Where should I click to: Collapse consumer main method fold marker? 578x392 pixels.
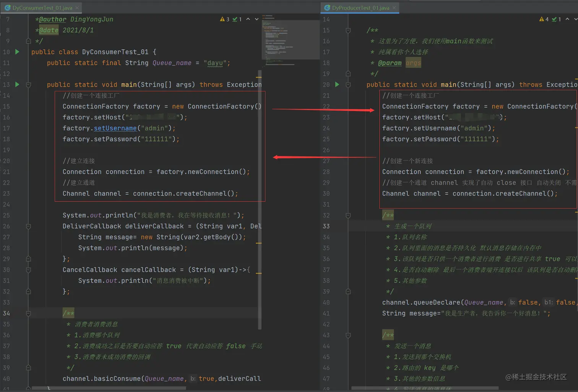(28, 84)
